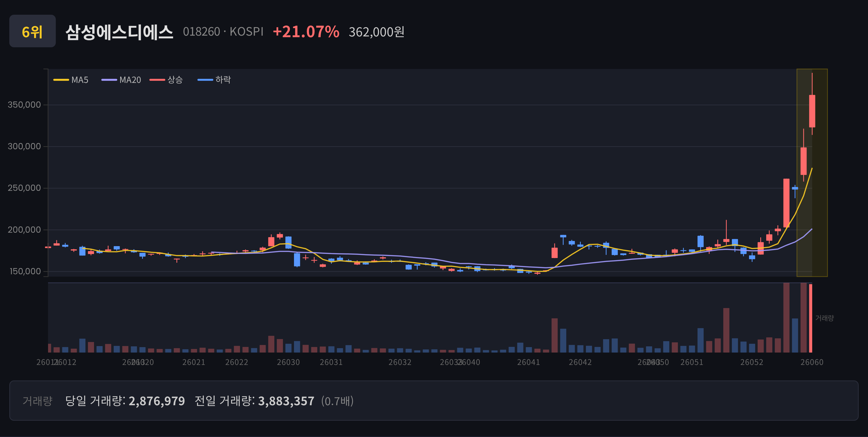The image size is (868, 437).
Task: Click the 150,000 y-axis label
Action: point(25,271)
